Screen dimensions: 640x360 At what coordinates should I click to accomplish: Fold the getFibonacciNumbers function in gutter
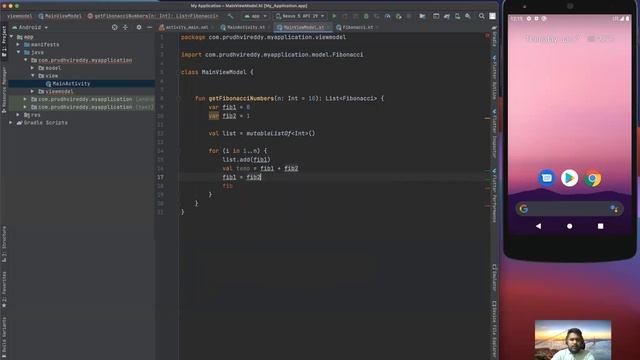[x=179, y=98]
